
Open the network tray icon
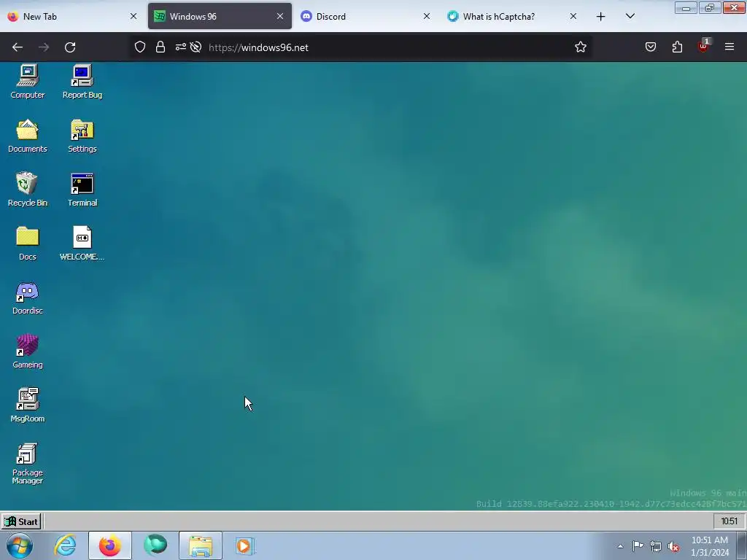pyautogui.click(x=656, y=546)
